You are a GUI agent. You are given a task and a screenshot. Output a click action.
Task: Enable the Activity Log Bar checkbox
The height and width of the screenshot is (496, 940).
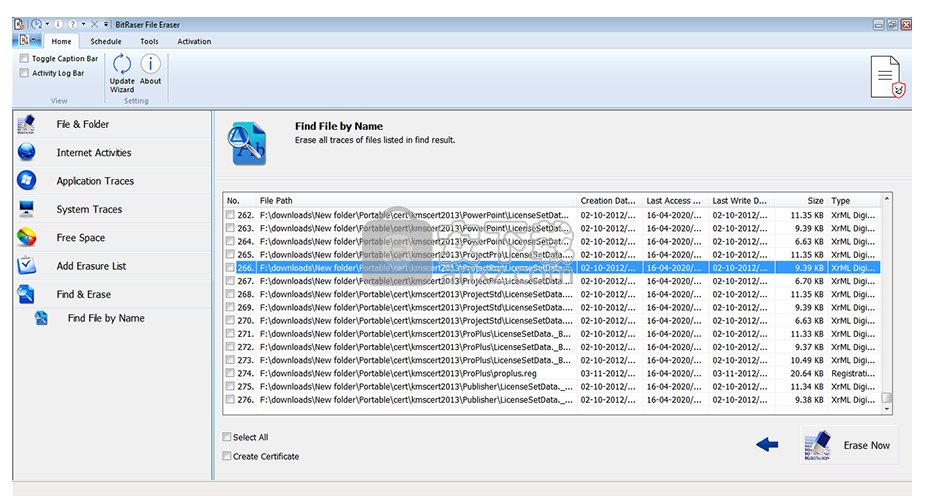[24, 73]
